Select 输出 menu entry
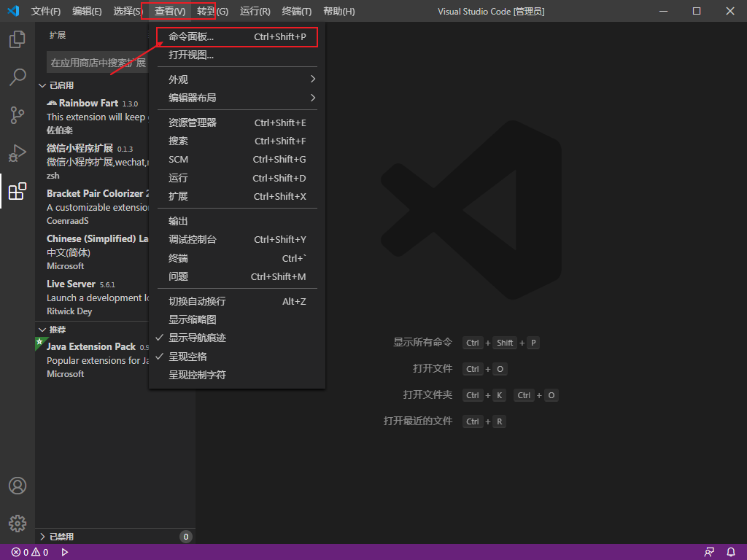 (237, 221)
